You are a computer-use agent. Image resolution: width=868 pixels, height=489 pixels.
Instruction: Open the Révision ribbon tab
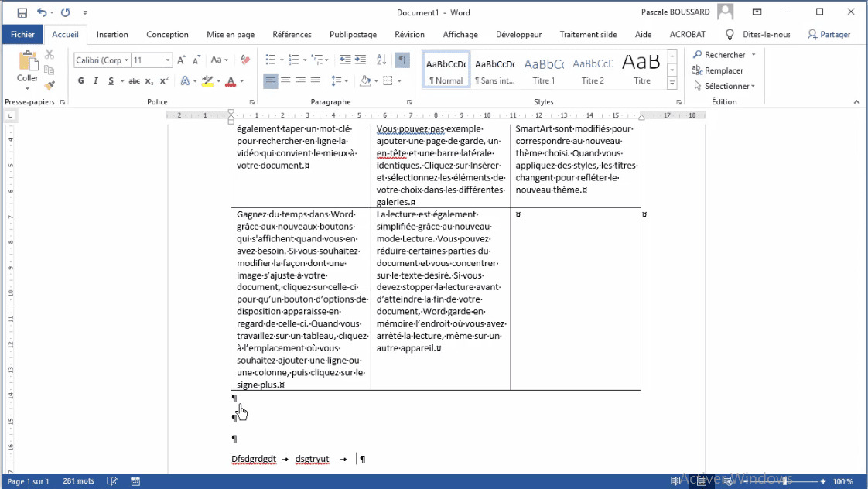point(409,34)
